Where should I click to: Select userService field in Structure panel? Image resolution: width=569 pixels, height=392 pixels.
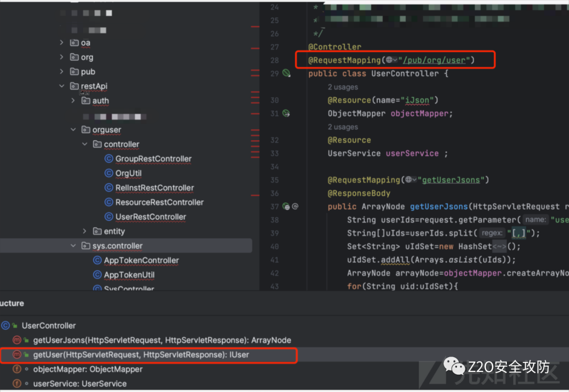80,384
